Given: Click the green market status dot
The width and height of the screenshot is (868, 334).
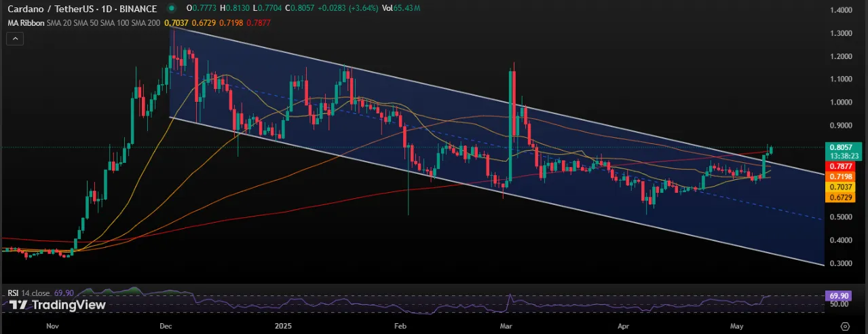Looking at the screenshot, I should (170, 8).
